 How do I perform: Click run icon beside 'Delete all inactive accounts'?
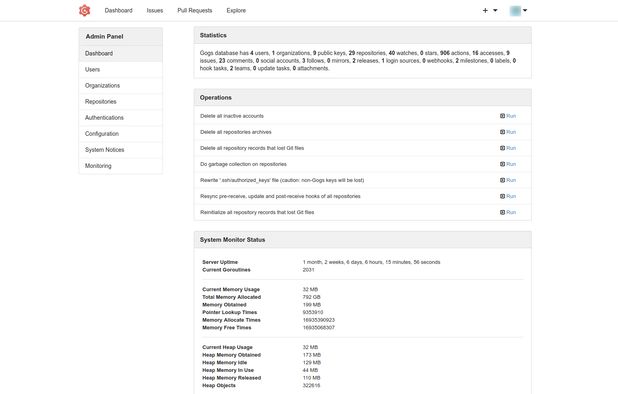point(502,116)
